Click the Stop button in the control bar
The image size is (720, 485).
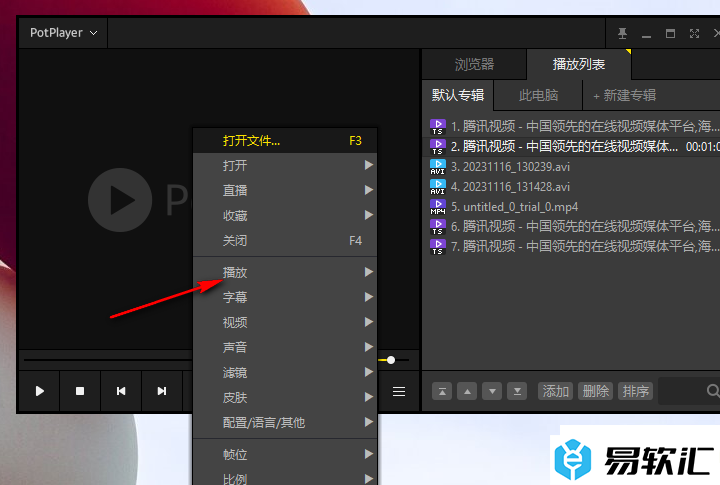coord(80,391)
